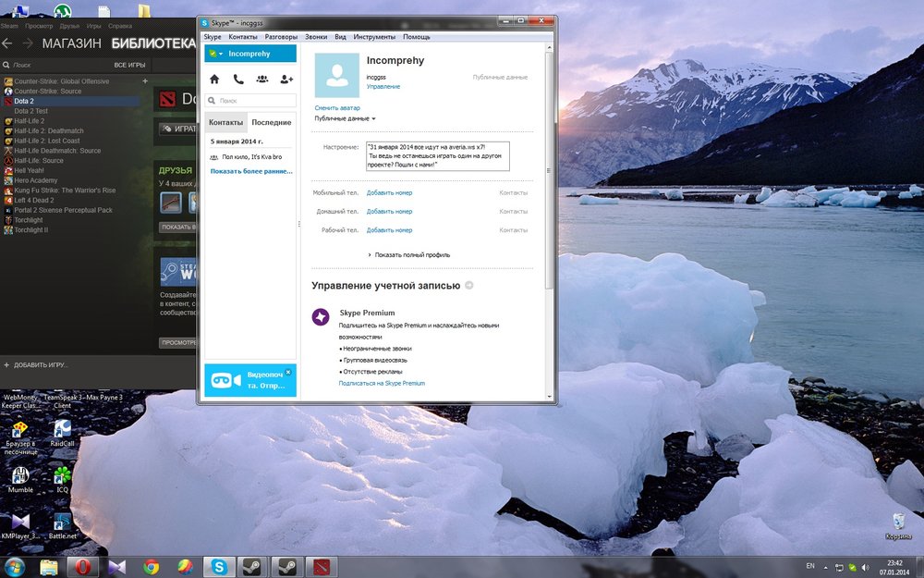Click the purple Skype Premium icon
924x578 pixels.
tap(320, 317)
